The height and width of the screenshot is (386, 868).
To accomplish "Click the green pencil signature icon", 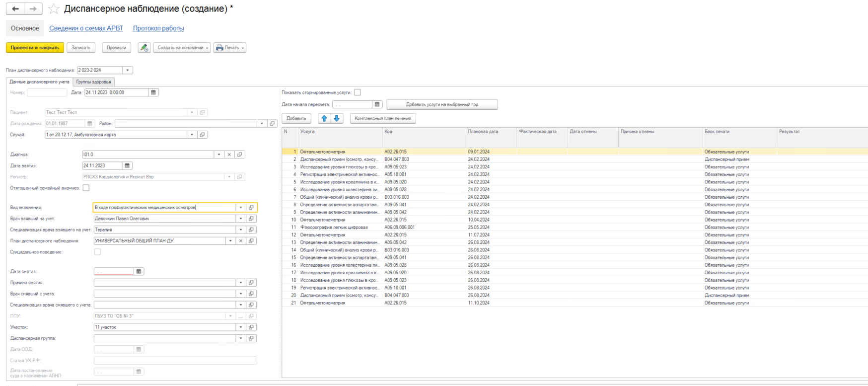I will (144, 48).
